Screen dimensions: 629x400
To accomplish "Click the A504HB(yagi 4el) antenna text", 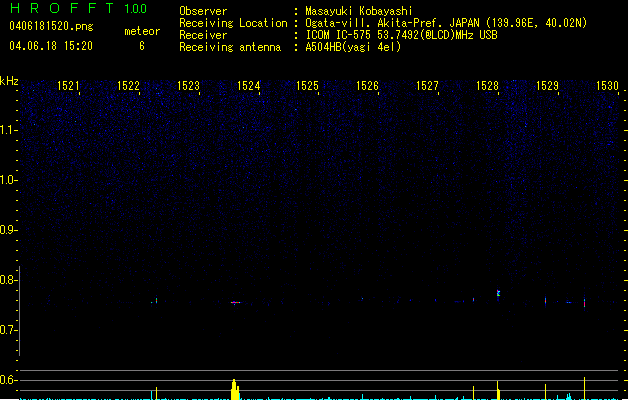I will point(353,47).
